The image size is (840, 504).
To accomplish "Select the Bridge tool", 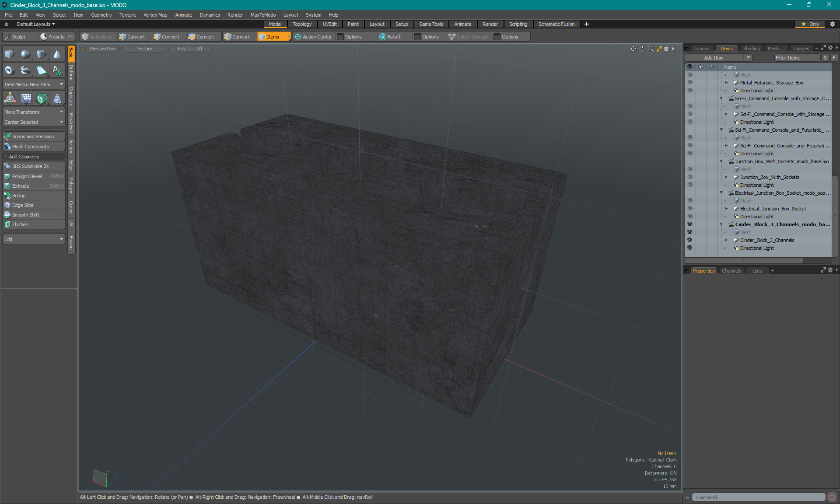I will click(x=19, y=195).
